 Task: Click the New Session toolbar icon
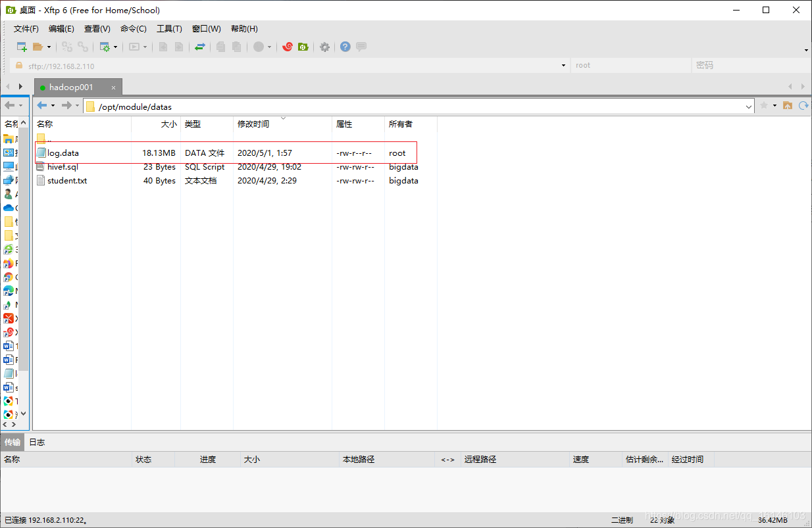[22, 47]
